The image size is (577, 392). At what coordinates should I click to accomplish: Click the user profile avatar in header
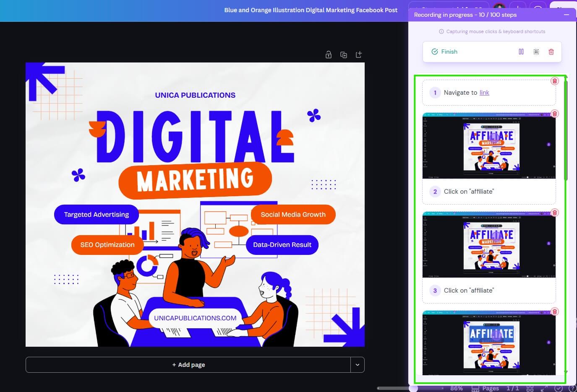point(499,8)
